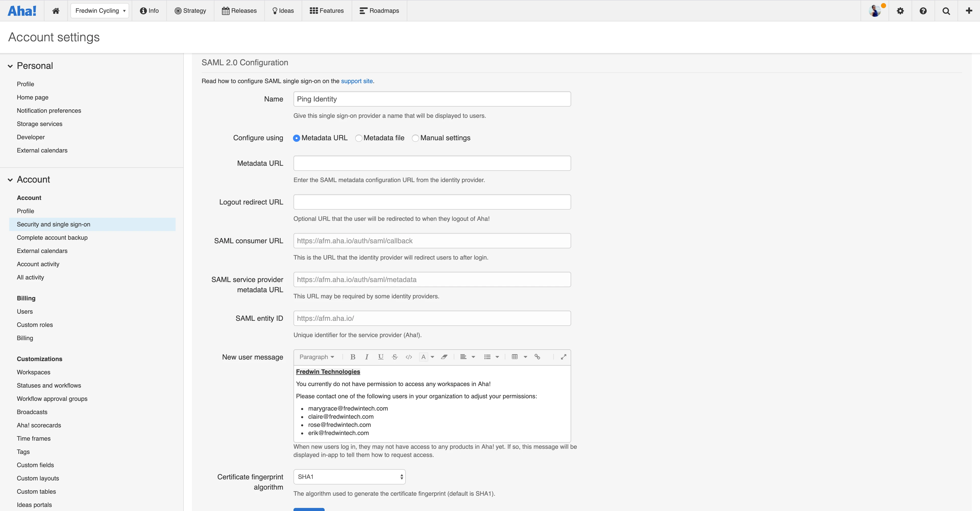This screenshot has height=511, width=980.
Task: Open the Roadmaps menu
Action: [x=379, y=10]
